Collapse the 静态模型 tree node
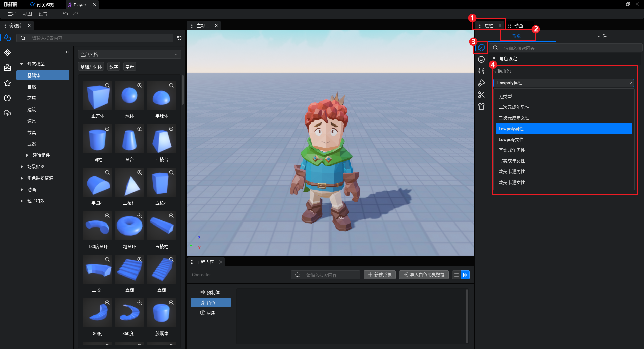 click(x=22, y=64)
